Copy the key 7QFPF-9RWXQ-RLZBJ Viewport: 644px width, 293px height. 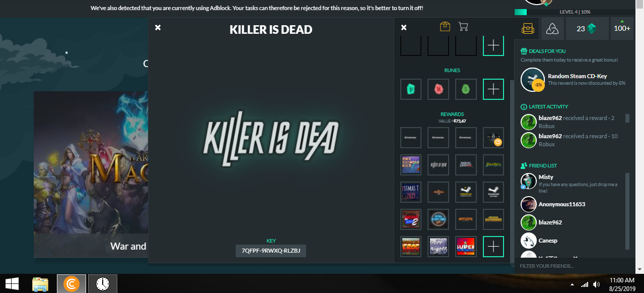[x=271, y=251]
